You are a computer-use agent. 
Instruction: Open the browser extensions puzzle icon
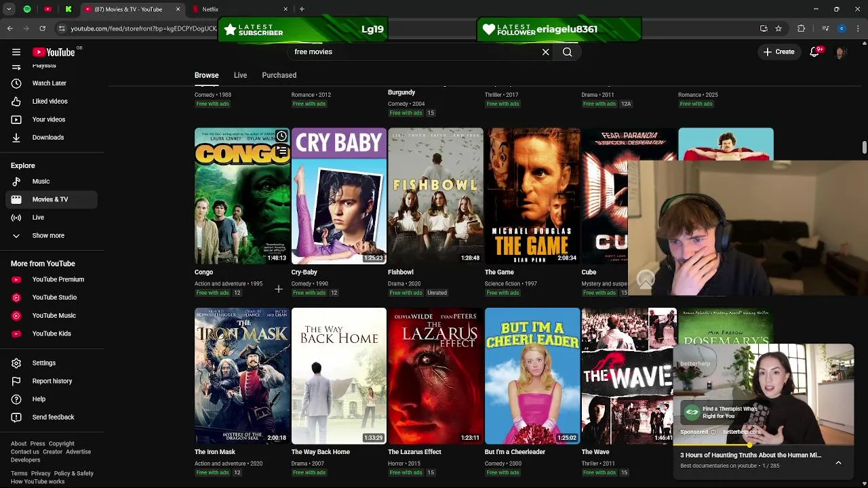[802, 28]
